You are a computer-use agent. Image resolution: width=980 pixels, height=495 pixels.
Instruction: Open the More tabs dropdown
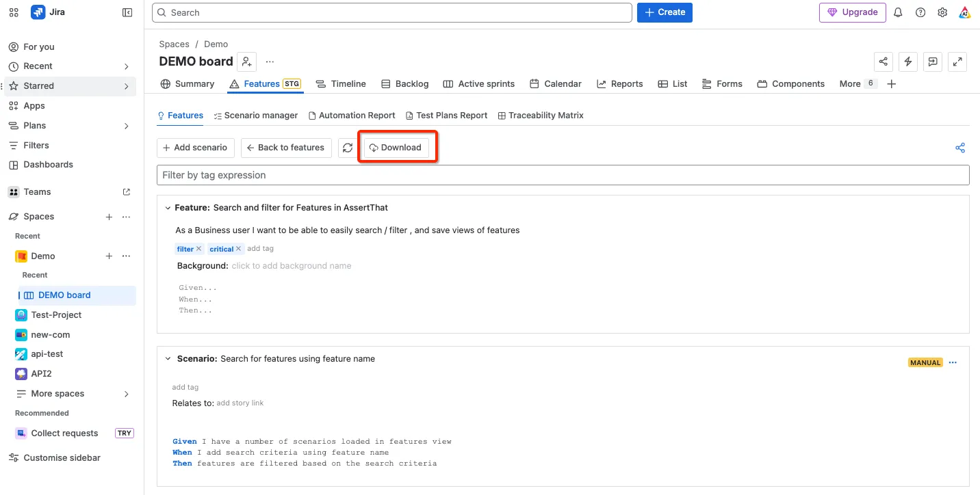tap(858, 84)
